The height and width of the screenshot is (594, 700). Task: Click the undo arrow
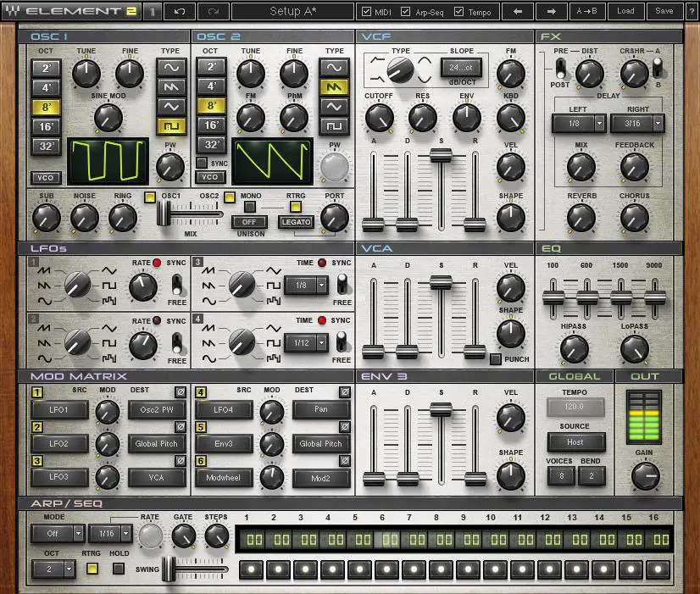tap(181, 11)
